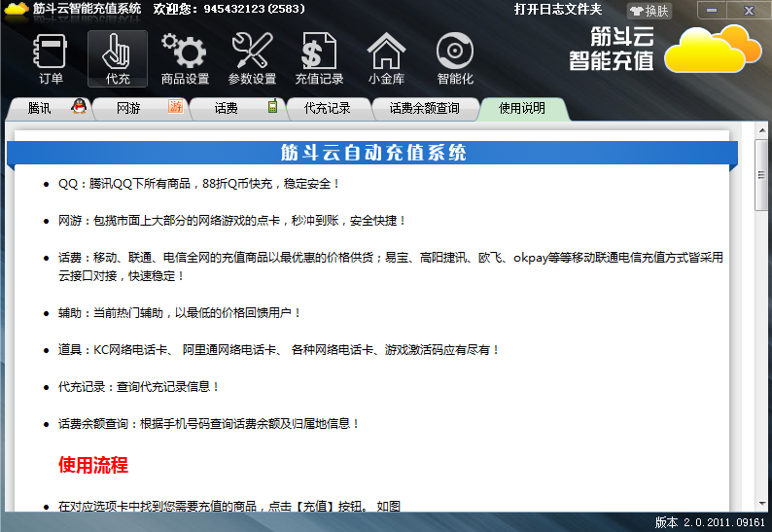Click the 版本 2.0.2011.09161 status text

[x=710, y=522]
